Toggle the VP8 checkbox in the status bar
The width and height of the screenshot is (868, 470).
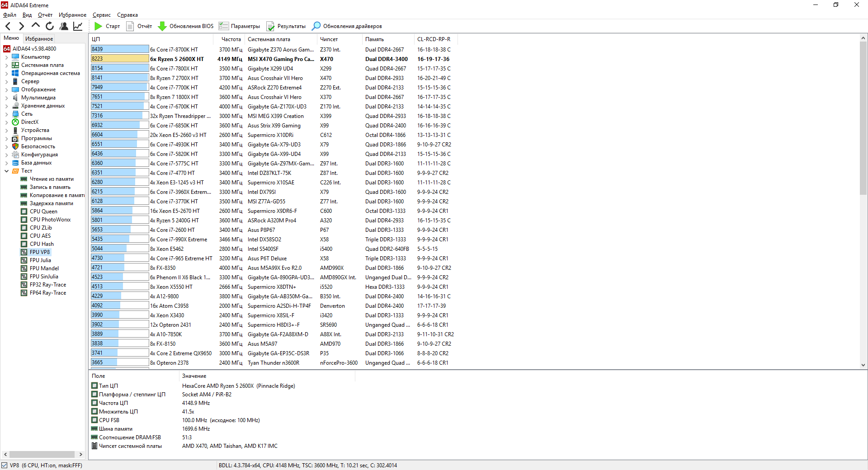point(5,465)
